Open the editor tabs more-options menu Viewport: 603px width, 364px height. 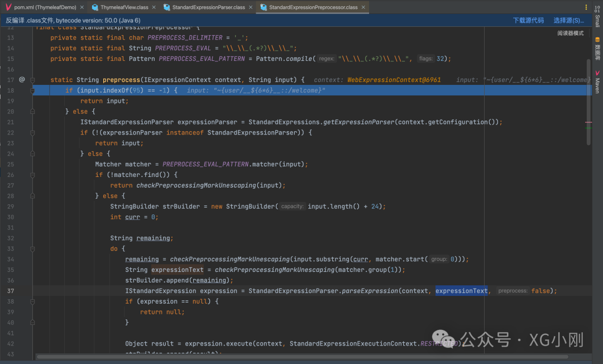coord(586,7)
